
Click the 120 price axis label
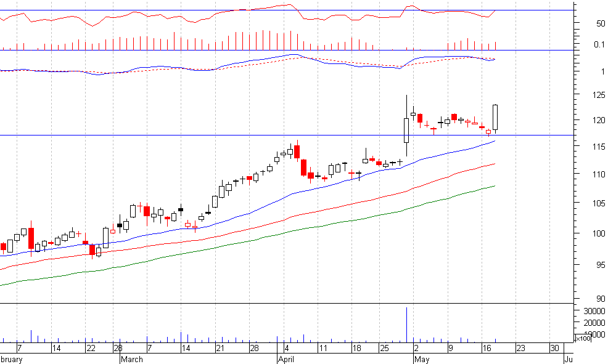[x=599, y=120]
